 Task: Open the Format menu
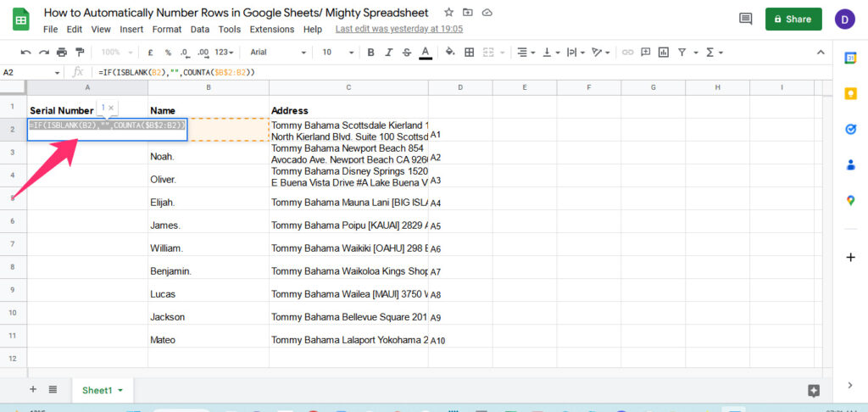pyautogui.click(x=167, y=30)
